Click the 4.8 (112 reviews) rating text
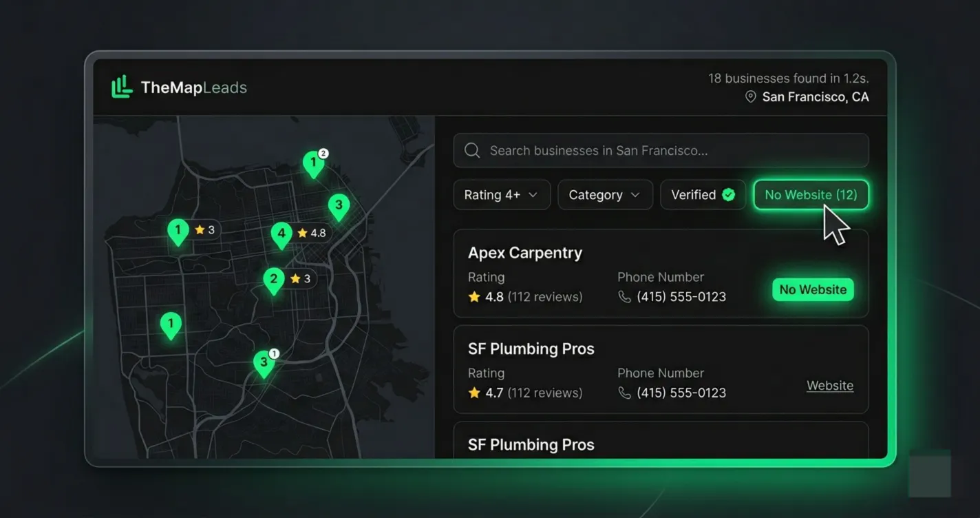The image size is (980, 518). pos(533,297)
